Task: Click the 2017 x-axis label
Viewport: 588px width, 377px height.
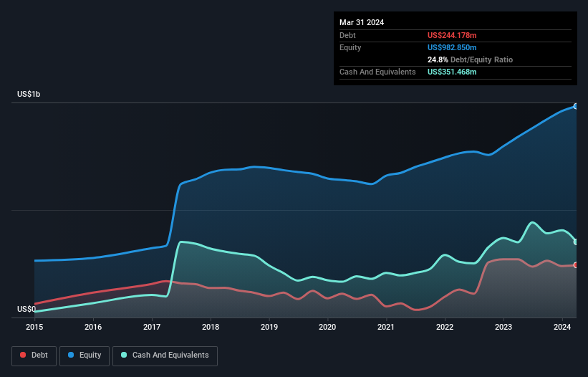Action: 152,327
